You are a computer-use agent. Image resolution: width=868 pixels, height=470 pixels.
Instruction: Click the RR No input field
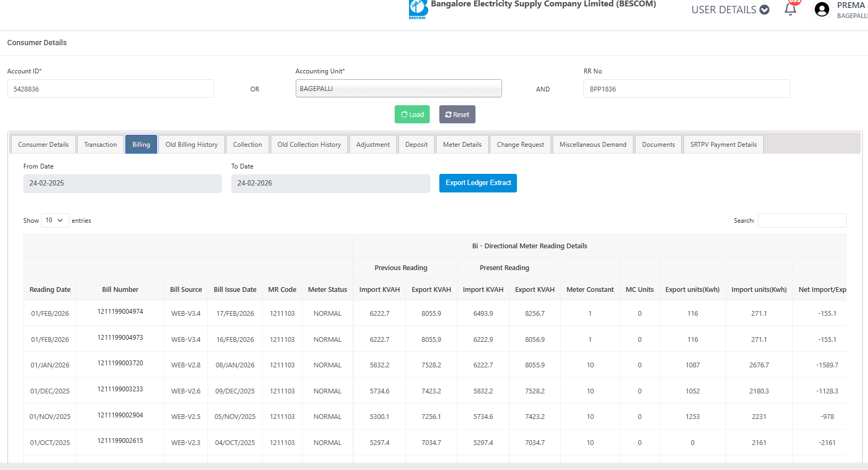coord(686,89)
